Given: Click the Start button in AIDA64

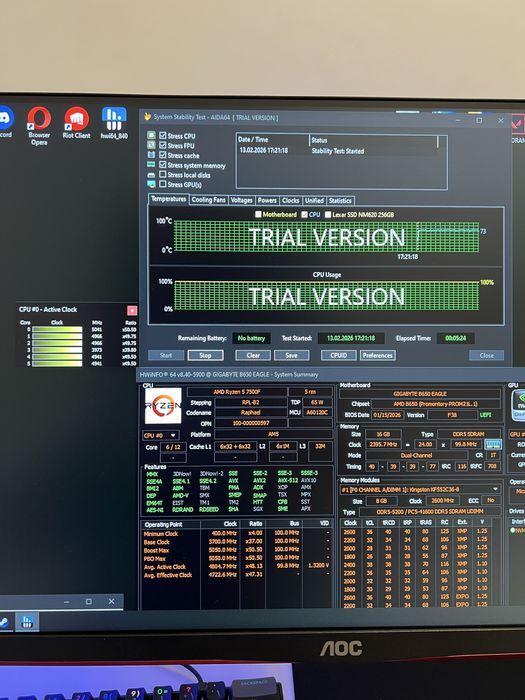Looking at the screenshot, I should [166, 355].
